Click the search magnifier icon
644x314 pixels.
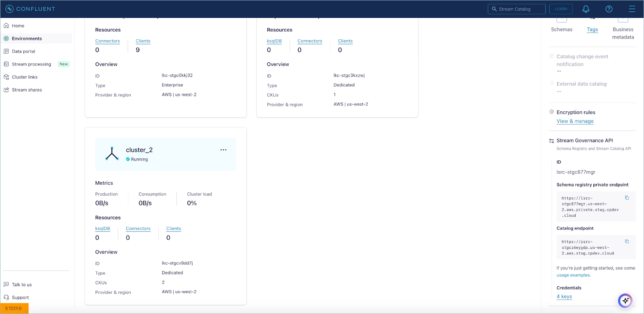click(x=494, y=9)
